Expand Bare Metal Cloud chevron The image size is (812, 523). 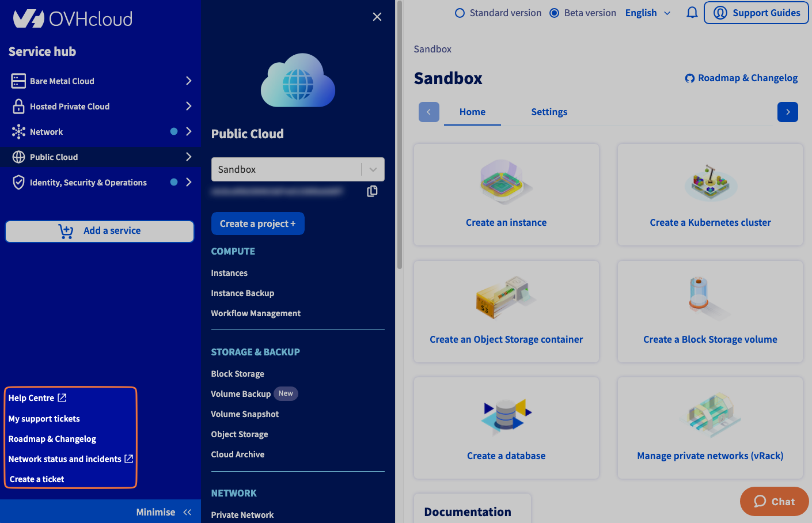[188, 81]
